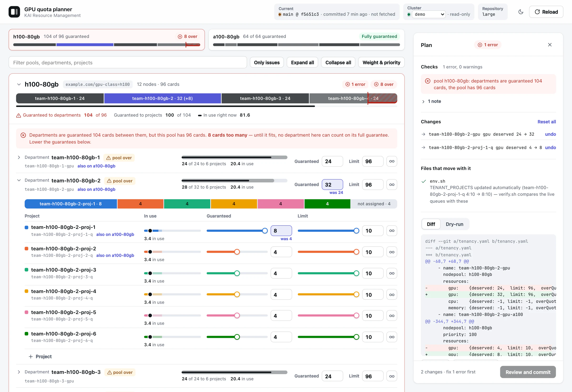The width and height of the screenshot is (572, 392).
Task: Focus the Filter pools, departments, projects field
Action: point(128,62)
